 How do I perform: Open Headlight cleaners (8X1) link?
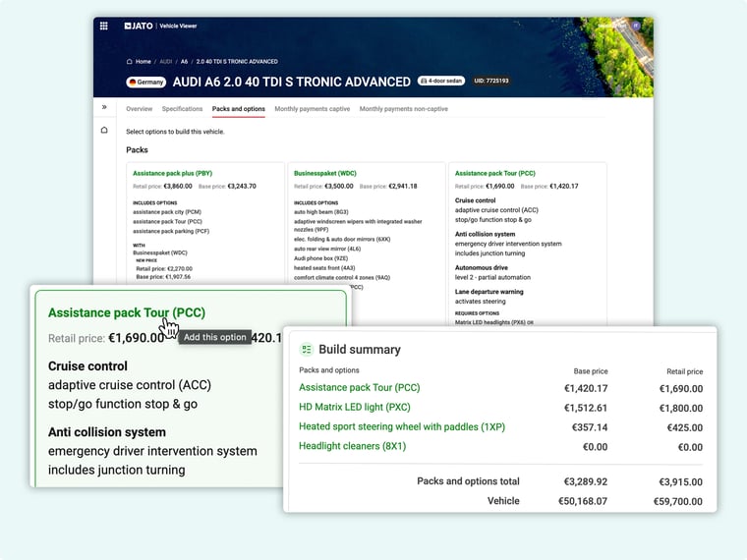pos(352,446)
